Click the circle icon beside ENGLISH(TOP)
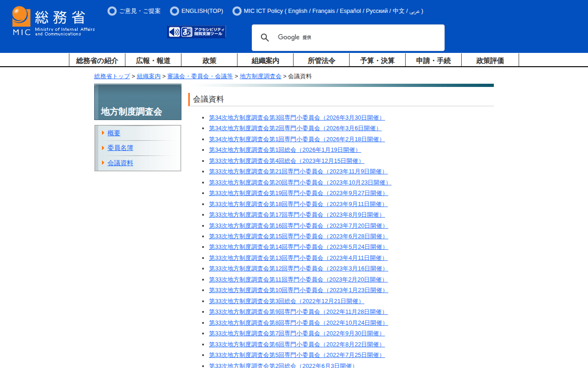Viewport: 588px width, 368px height. click(x=175, y=11)
